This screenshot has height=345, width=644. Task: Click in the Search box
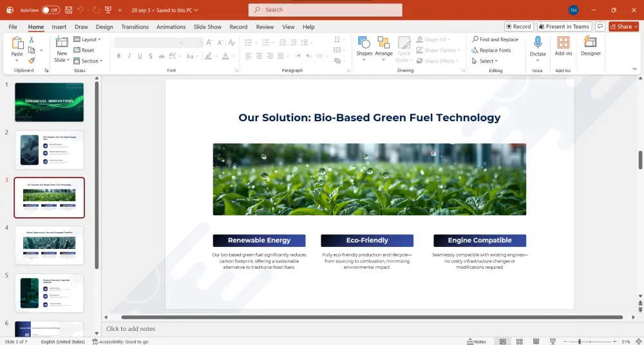[x=325, y=10]
